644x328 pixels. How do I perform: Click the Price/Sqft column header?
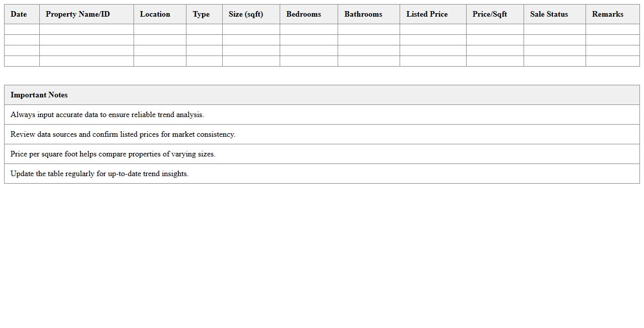[x=490, y=14]
